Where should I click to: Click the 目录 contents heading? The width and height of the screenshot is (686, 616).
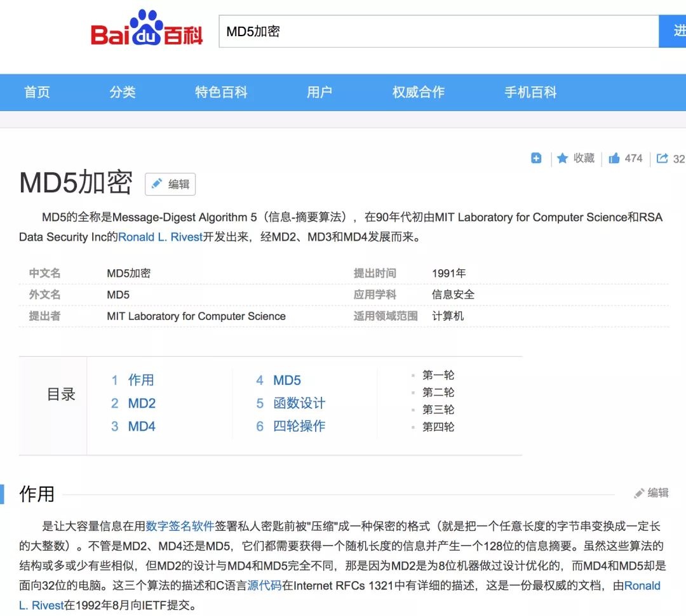(x=61, y=394)
